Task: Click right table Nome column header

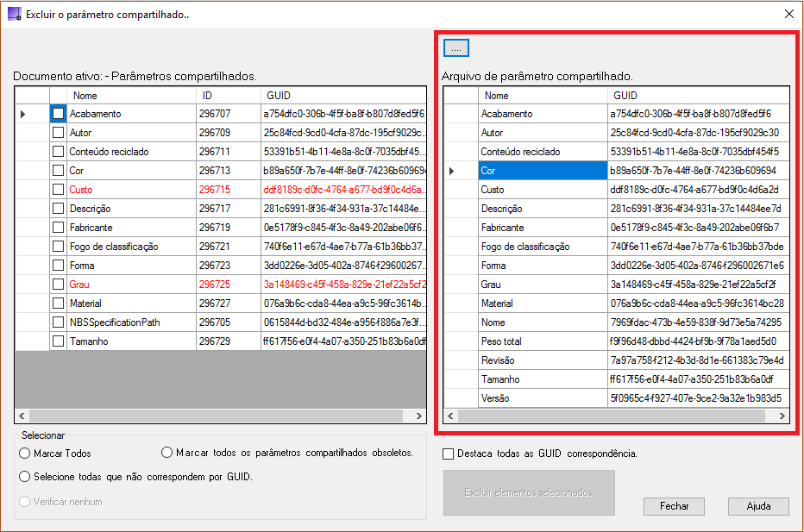Action: tap(543, 96)
